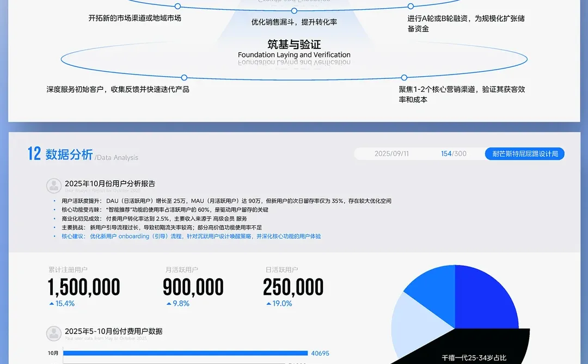
Task: Click the 日活跃用户 label
Action: click(x=281, y=269)
